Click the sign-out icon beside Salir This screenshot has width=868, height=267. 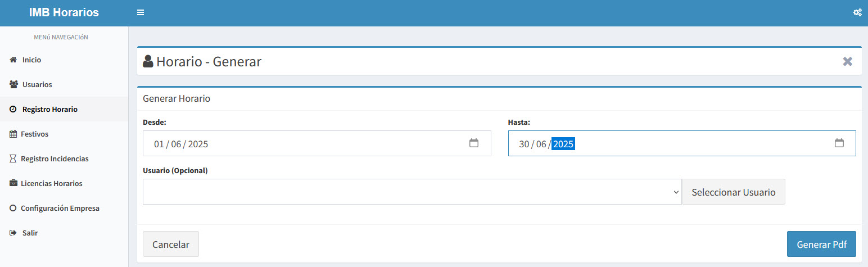point(13,233)
